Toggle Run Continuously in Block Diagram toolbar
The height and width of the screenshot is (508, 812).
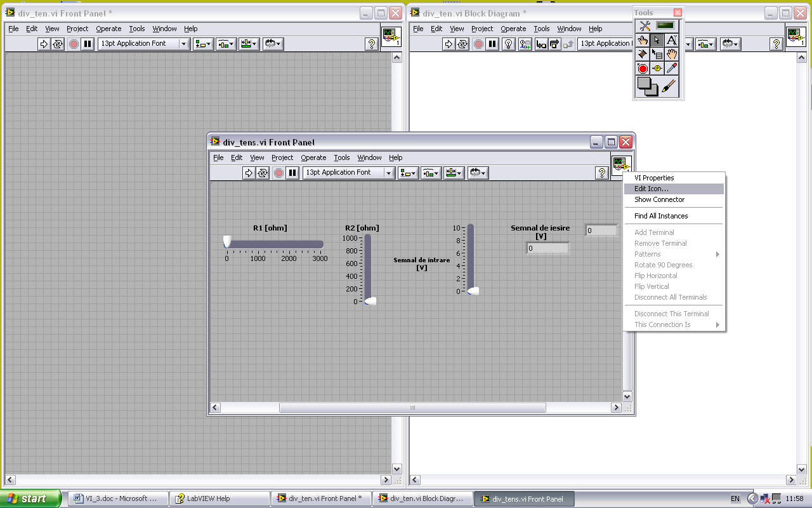[x=462, y=44]
